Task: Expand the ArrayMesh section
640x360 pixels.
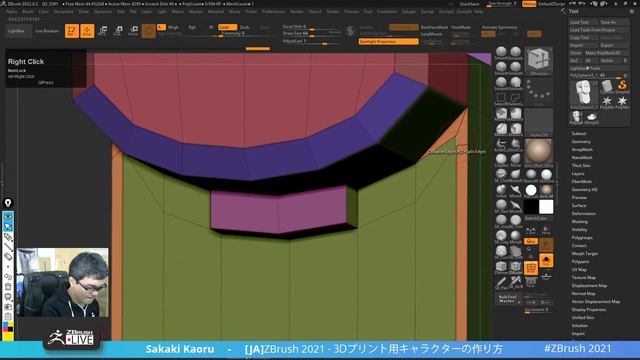Action: click(582, 150)
